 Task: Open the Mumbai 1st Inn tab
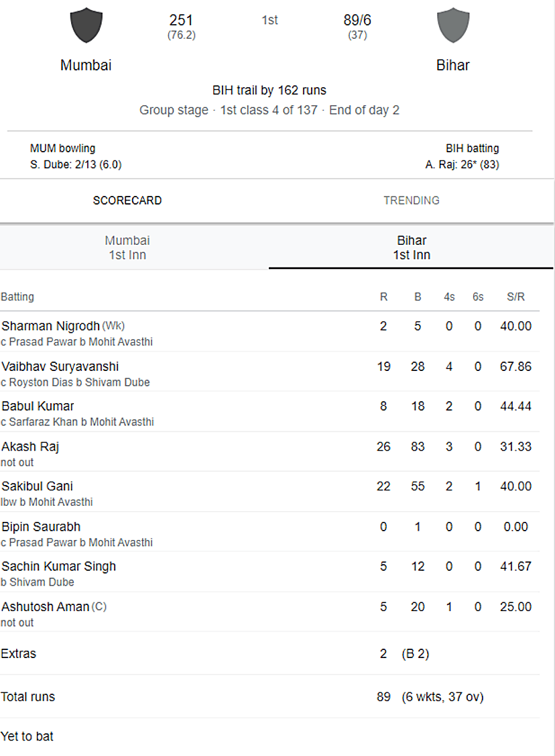coord(127,248)
